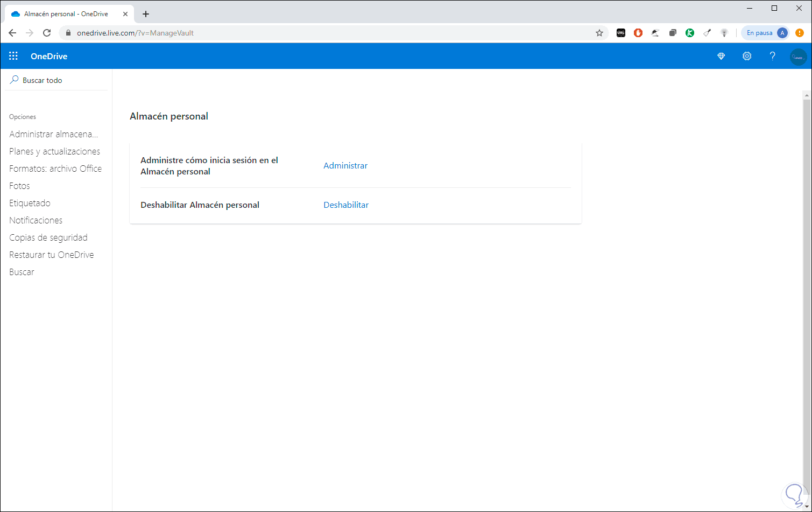
Task: Open Planes y actualizaciones
Action: (54, 151)
